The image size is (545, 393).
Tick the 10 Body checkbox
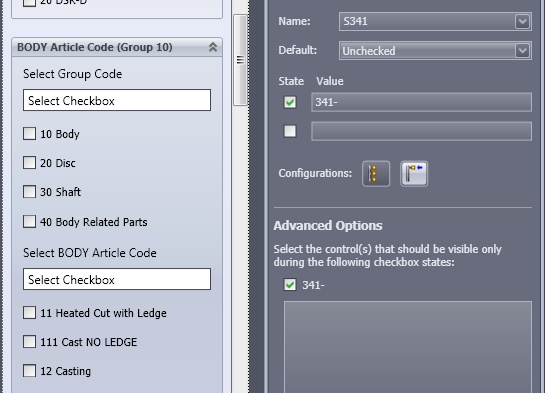(30, 133)
